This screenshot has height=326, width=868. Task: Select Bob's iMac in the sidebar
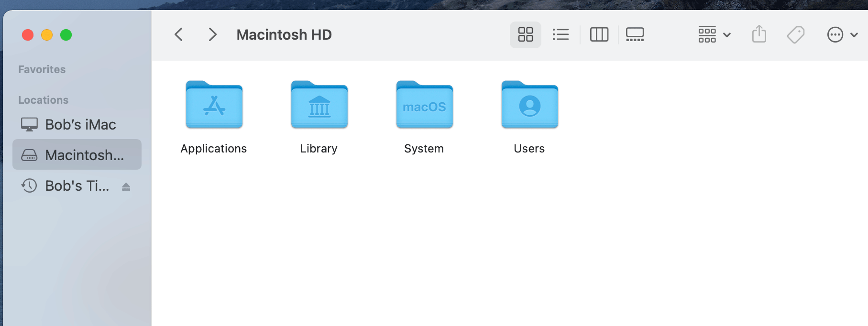(x=77, y=124)
